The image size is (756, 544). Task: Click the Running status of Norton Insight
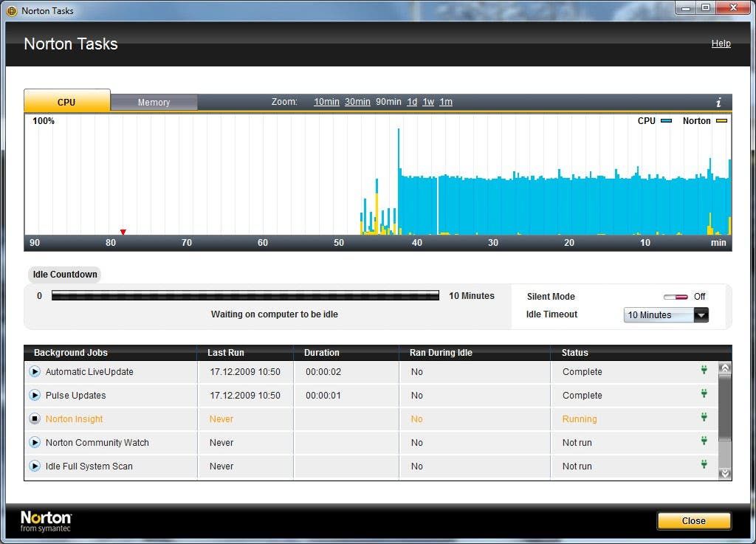coord(580,419)
